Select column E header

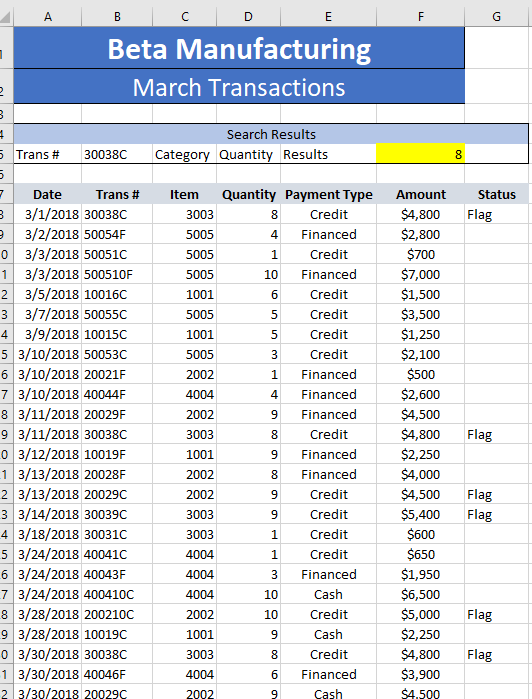[329, 17]
